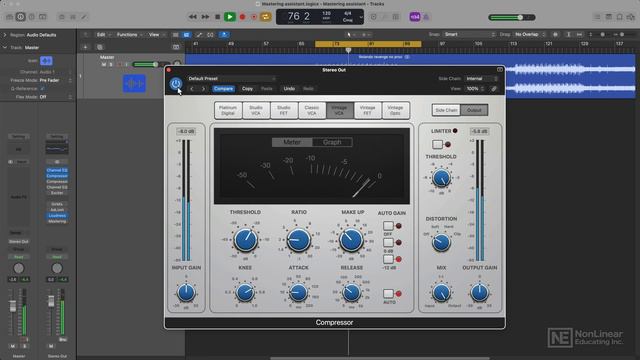Click the Undo button in plug-in header

(289, 89)
